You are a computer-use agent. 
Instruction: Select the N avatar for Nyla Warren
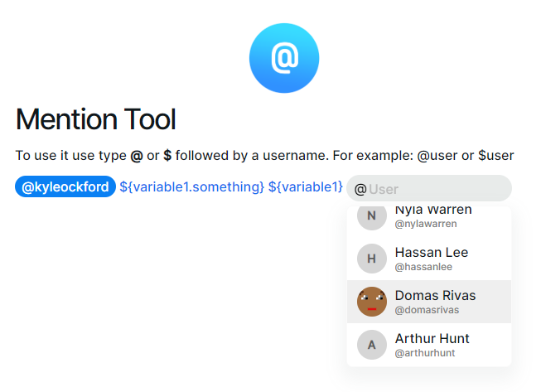pyautogui.click(x=372, y=215)
